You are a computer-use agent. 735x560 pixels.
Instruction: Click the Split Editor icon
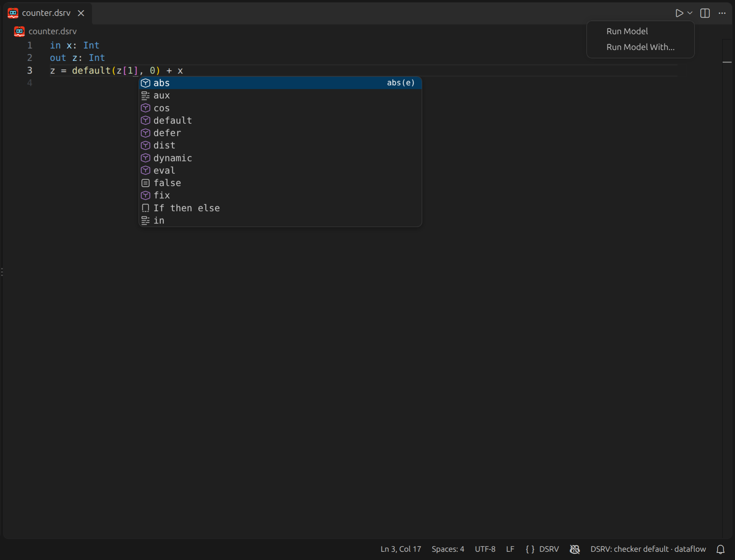click(705, 13)
